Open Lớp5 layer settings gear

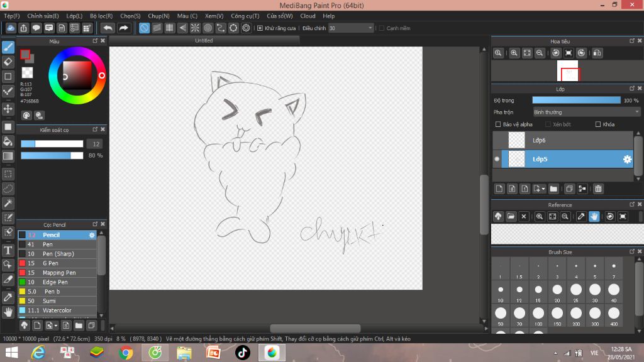[x=627, y=159]
